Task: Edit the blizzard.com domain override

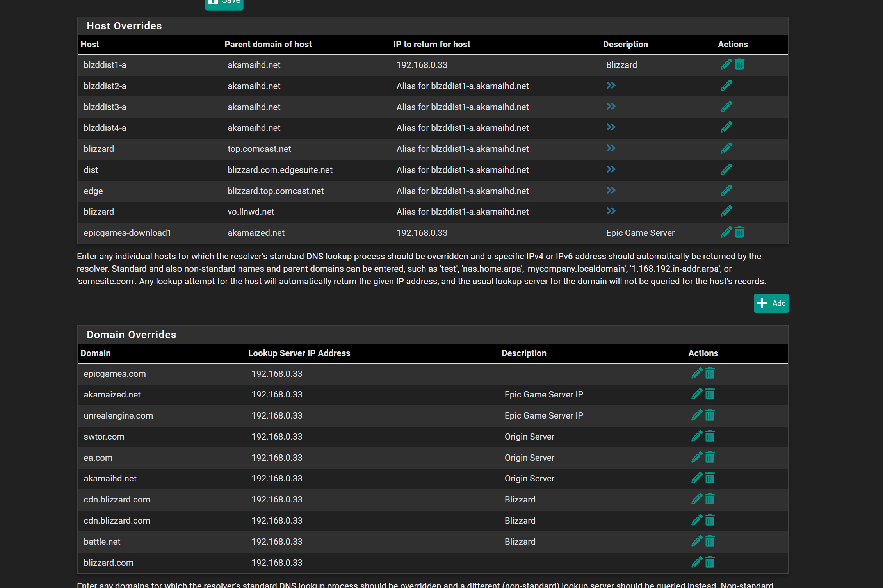Action: coord(696,562)
